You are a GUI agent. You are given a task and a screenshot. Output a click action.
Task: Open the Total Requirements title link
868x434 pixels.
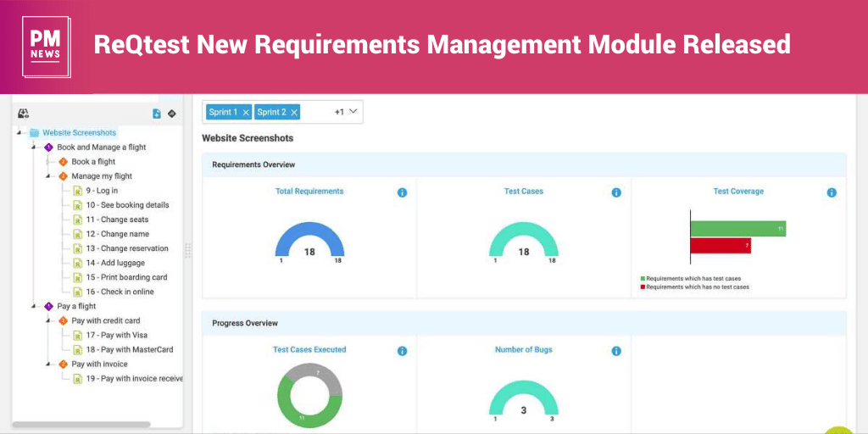(x=309, y=191)
